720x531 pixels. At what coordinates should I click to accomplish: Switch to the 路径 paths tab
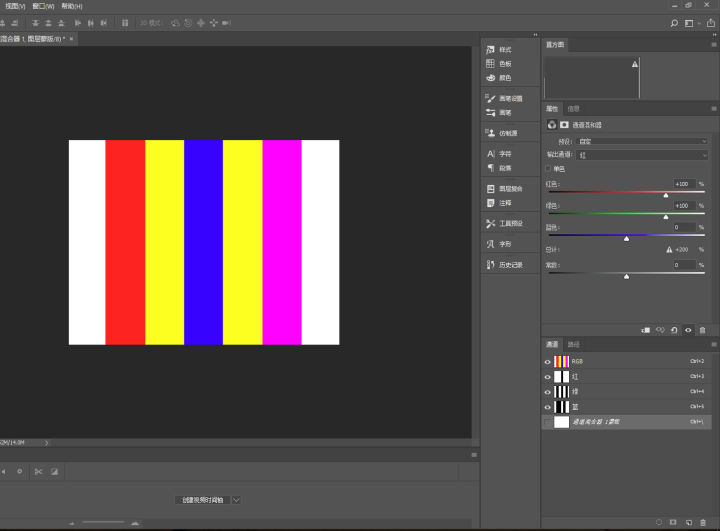[x=573, y=344]
